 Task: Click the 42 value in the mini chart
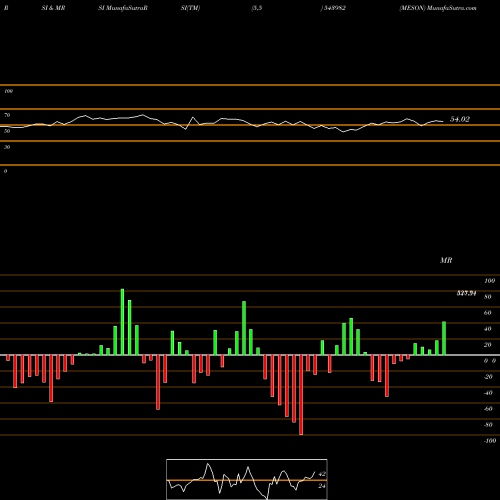tap(322, 474)
